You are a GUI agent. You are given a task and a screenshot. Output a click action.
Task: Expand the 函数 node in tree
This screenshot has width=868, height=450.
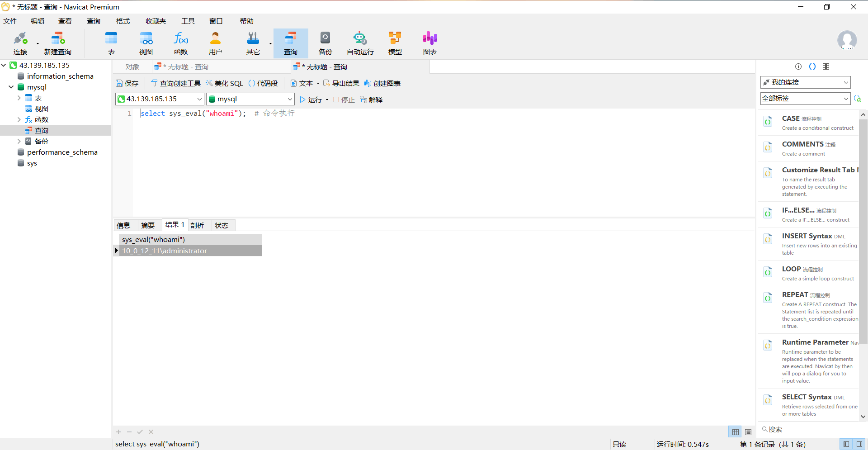click(19, 120)
